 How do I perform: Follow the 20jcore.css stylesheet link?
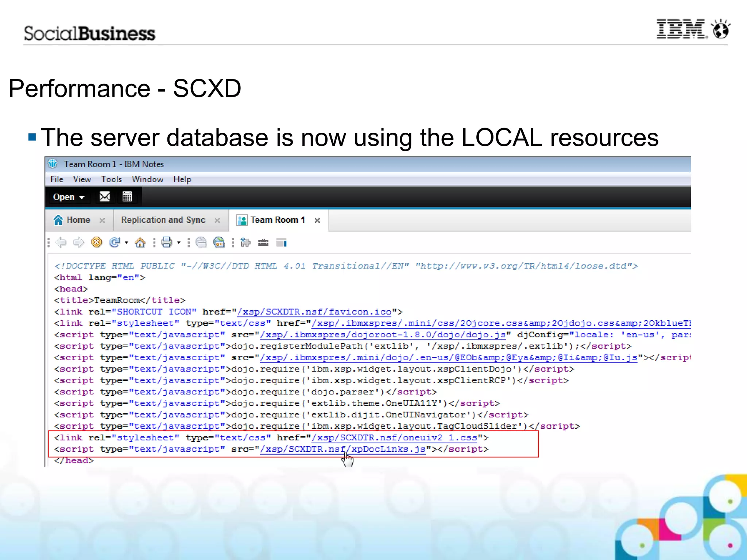point(501,323)
